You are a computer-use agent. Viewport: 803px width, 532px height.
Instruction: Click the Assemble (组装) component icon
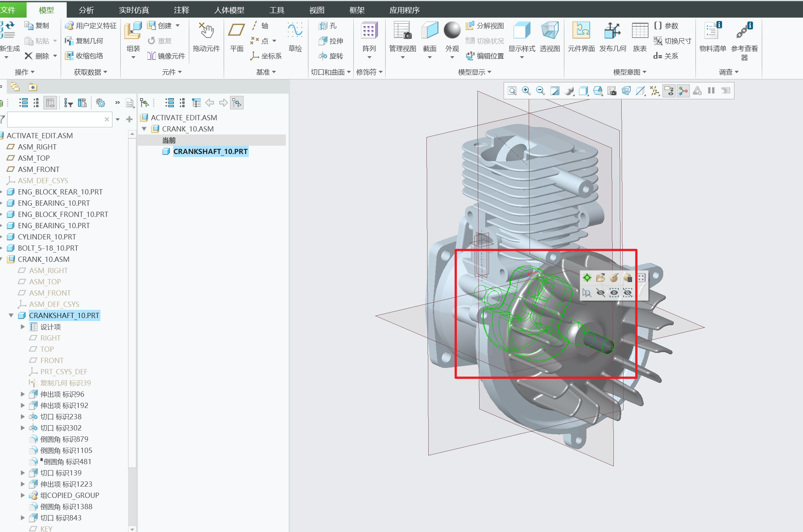pos(133,31)
